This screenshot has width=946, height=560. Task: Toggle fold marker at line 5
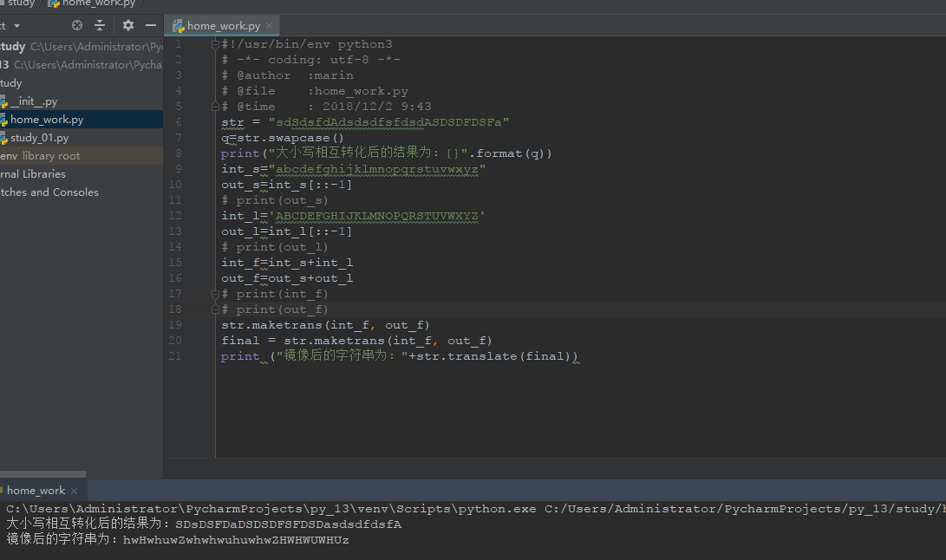click(216, 107)
